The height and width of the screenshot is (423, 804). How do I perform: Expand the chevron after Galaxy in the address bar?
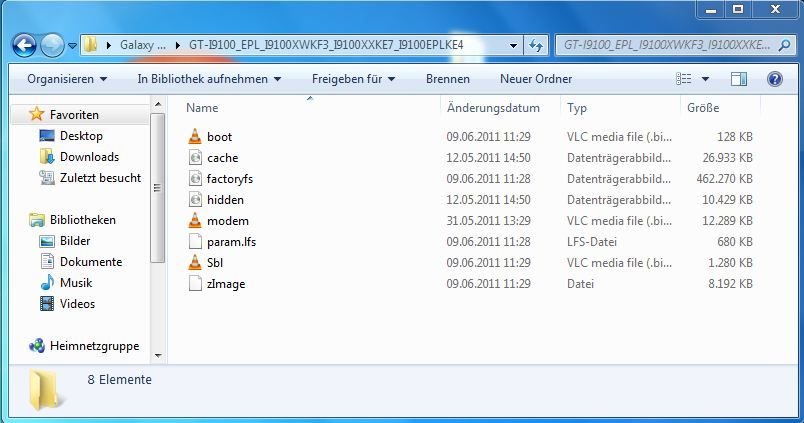click(177, 45)
